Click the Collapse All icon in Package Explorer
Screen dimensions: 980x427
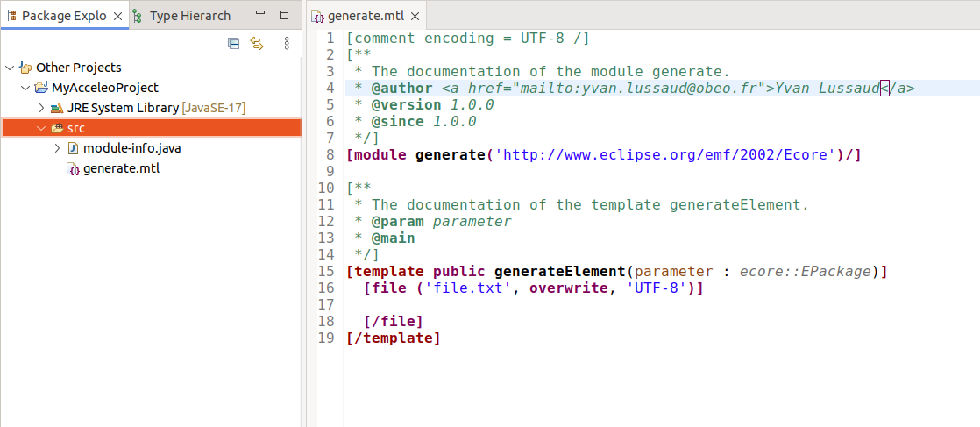(233, 43)
